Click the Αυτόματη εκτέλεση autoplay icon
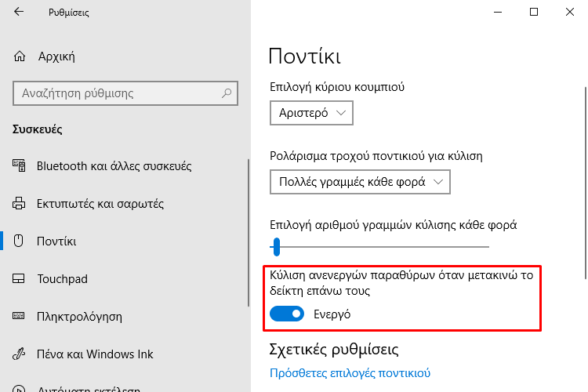The height and width of the screenshot is (392, 588). [19, 389]
